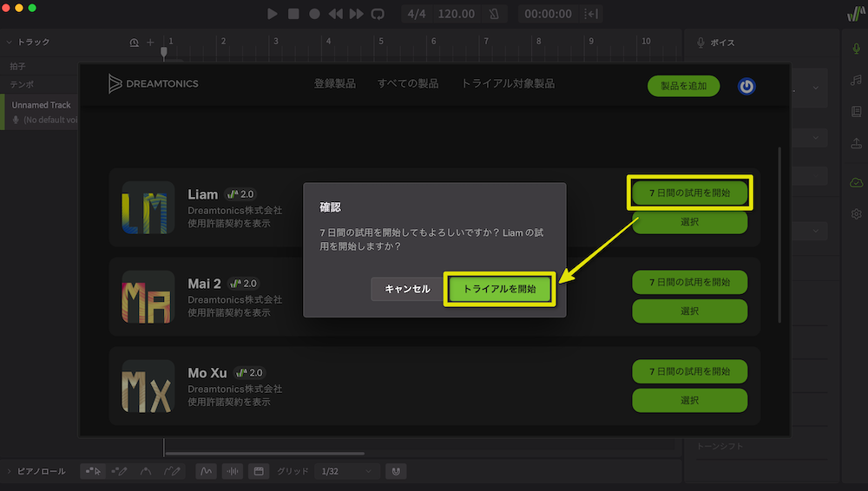
Task: Click the 00:00:00 timecode display
Action: [548, 14]
